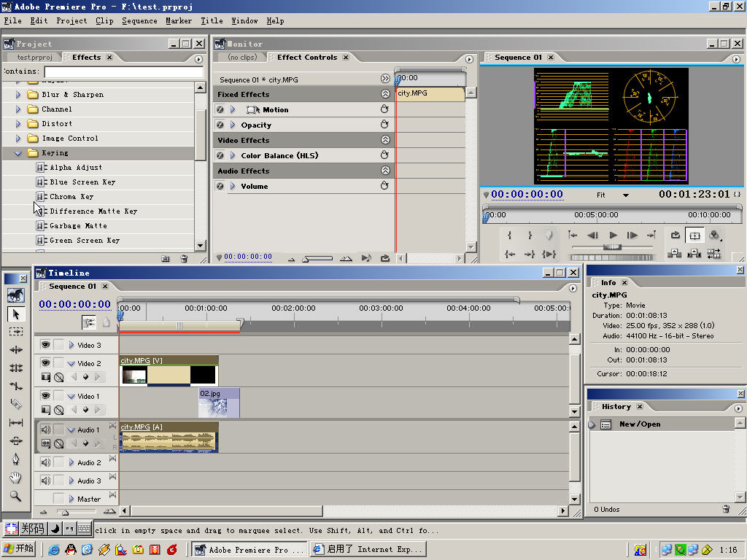
Task: Open the Fit zoom dropdown
Action: pyautogui.click(x=625, y=195)
